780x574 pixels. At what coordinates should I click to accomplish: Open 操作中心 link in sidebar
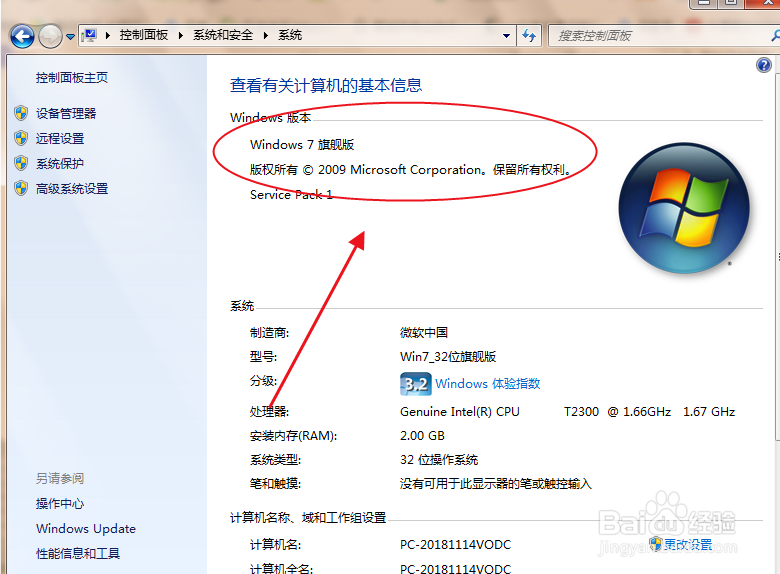pyautogui.click(x=60, y=503)
